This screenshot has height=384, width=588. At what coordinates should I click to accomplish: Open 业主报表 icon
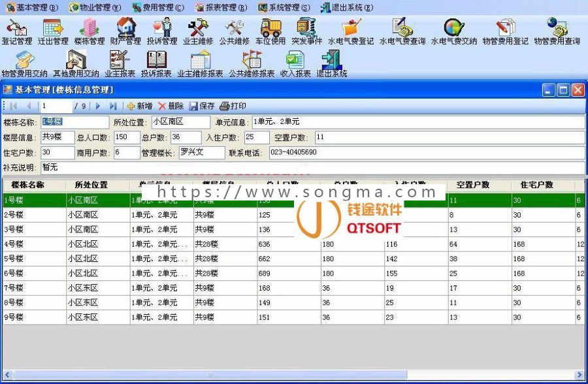120,65
